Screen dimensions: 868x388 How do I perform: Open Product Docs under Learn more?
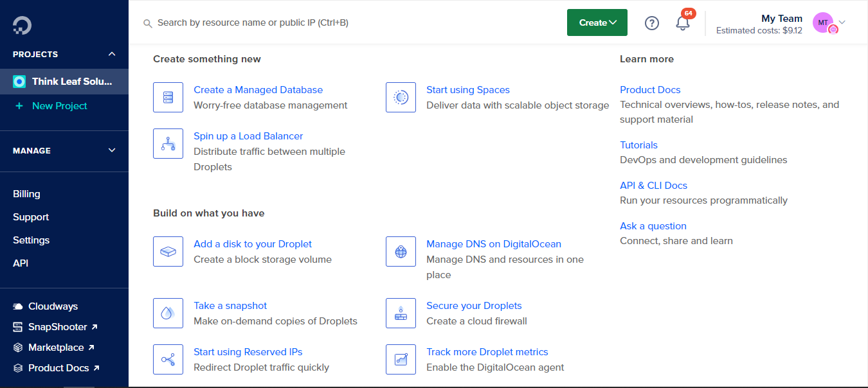coord(650,90)
